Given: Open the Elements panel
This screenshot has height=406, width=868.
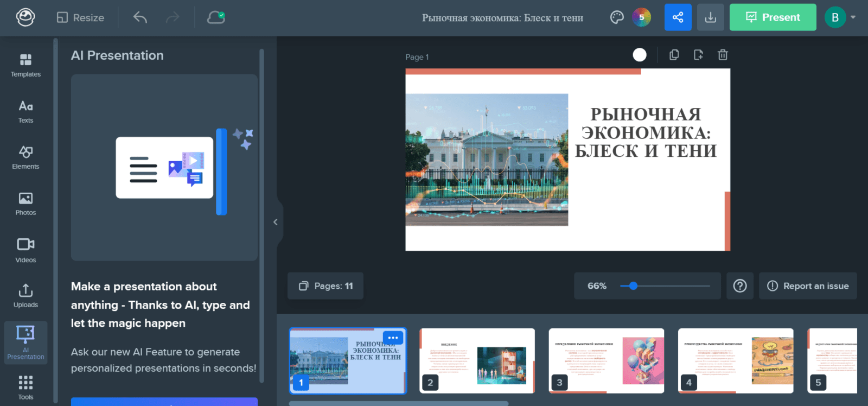Looking at the screenshot, I should pyautogui.click(x=25, y=158).
